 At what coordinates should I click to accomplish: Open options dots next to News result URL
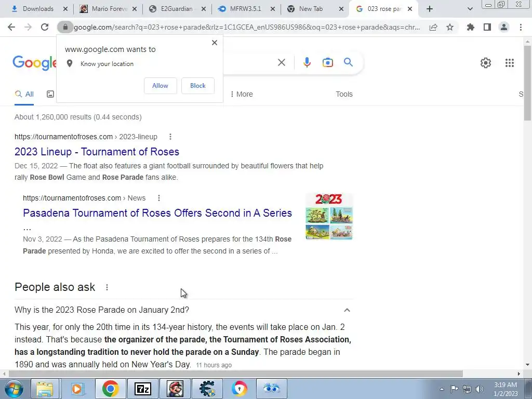(x=159, y=198)
